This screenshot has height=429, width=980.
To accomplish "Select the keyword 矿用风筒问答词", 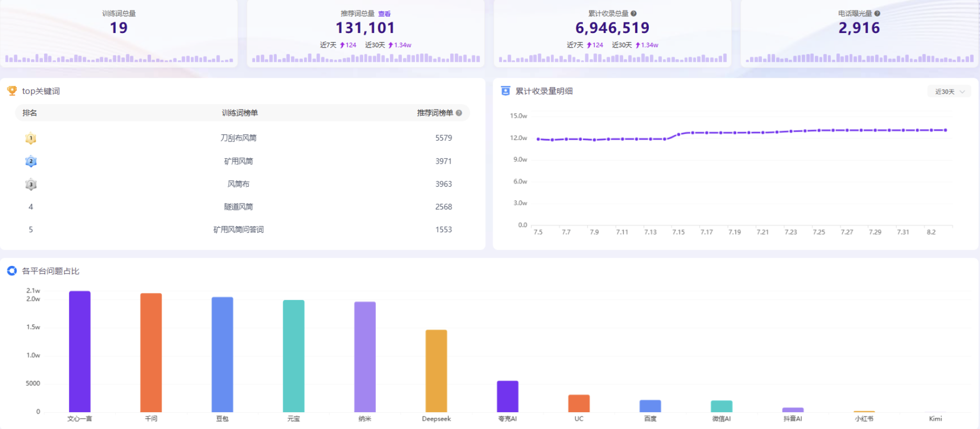I will [x=238, y=230].
